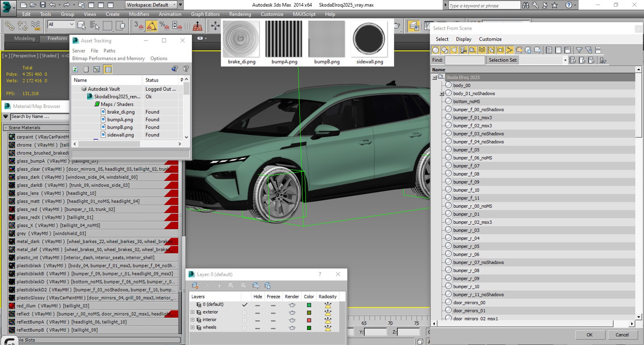Open the Modifiers menu
644x345 pixels.
pyautogui.click(x=139, y=14)
